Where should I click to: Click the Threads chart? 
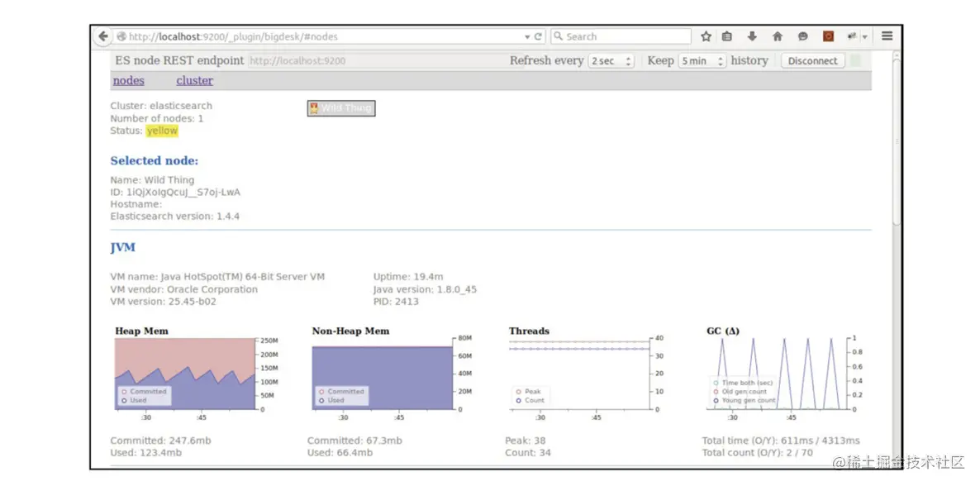579,374
